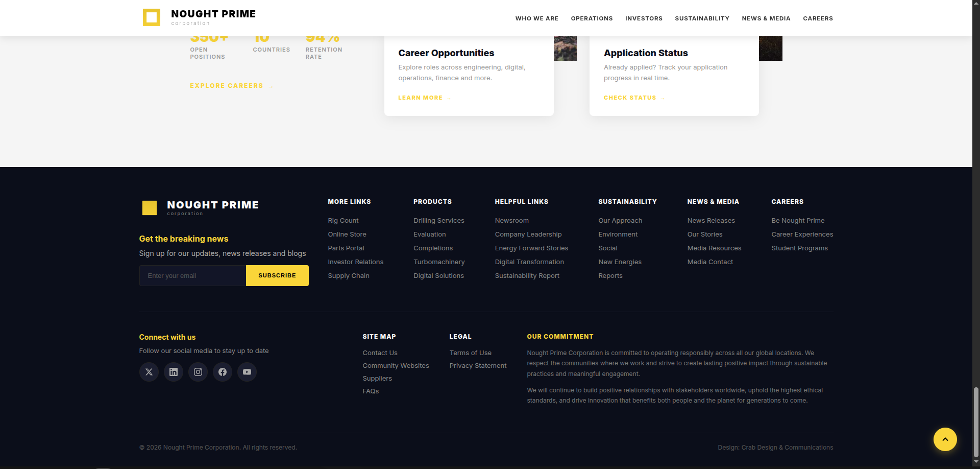Click the email subscription input field
Image resolution: width=980 pixels, height=469 pixels.
(x=192, y=275)
